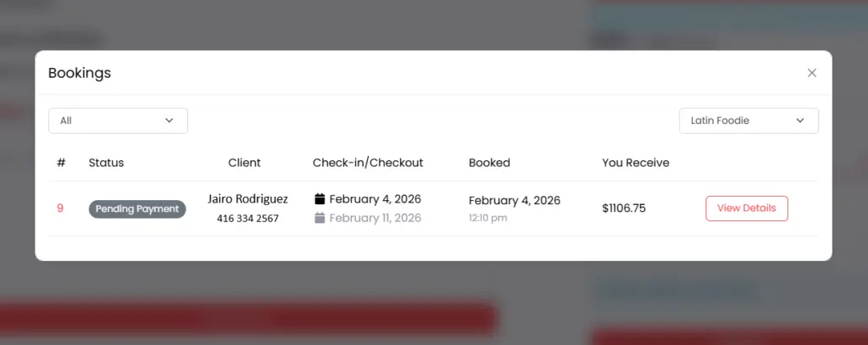
Task: Click the Bookings dialog title
Action: point(80,73)
